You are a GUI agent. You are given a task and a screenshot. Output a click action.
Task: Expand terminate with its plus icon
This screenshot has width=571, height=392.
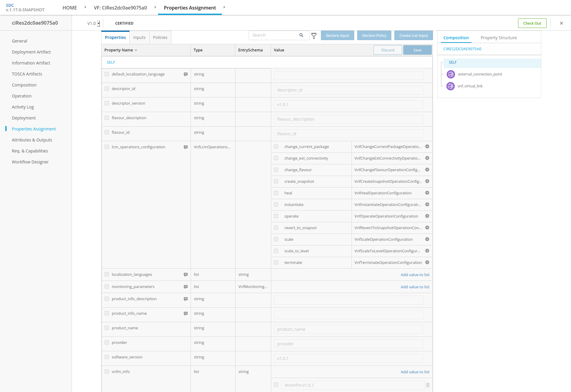(x=427, y=262)
